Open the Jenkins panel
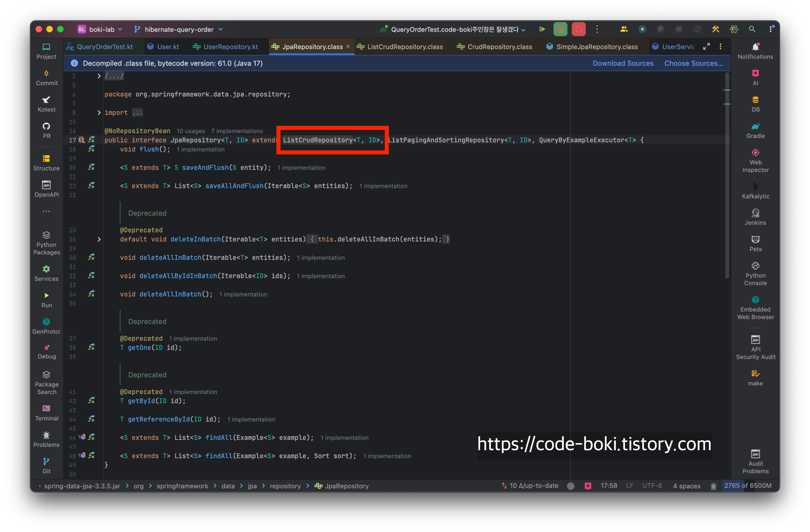 pos(755,217)
